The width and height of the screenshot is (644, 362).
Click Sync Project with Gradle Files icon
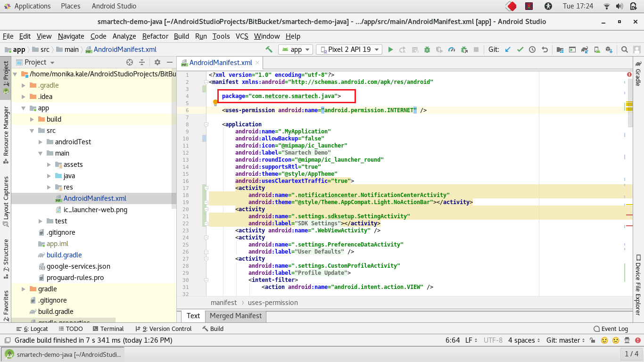point(585,49)
